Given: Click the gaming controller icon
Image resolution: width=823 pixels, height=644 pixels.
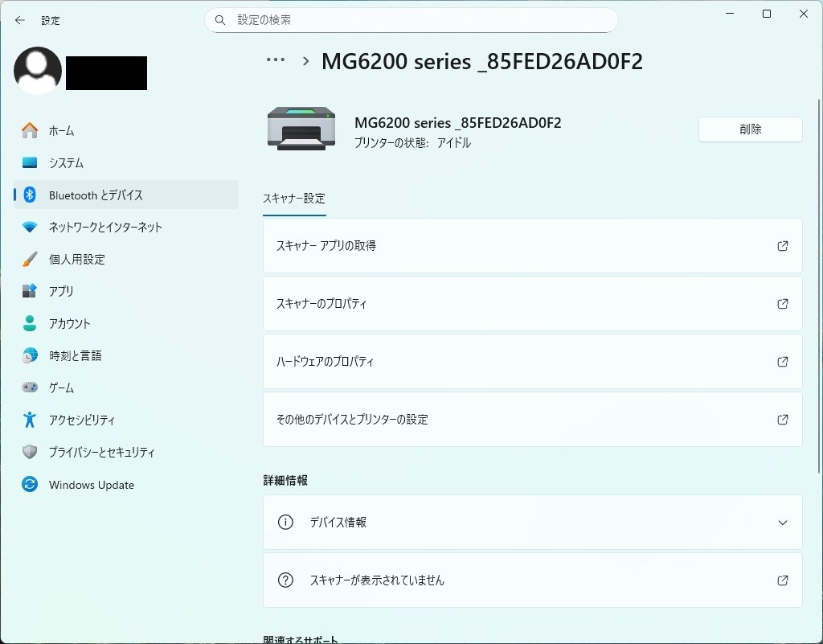Looking at the screenshot, I should [30, 388].
